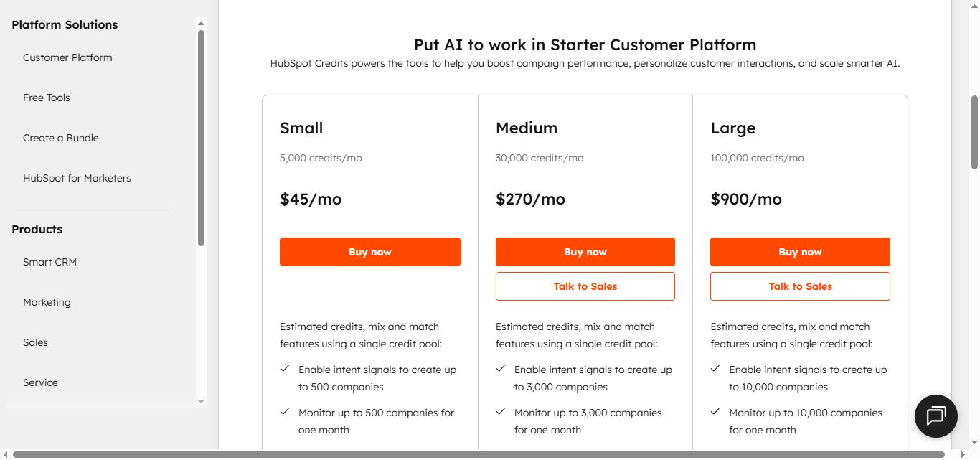Buy now for the Medium plan
The height and width of the screenshot is (460, 980).
[x=585, y=252]
